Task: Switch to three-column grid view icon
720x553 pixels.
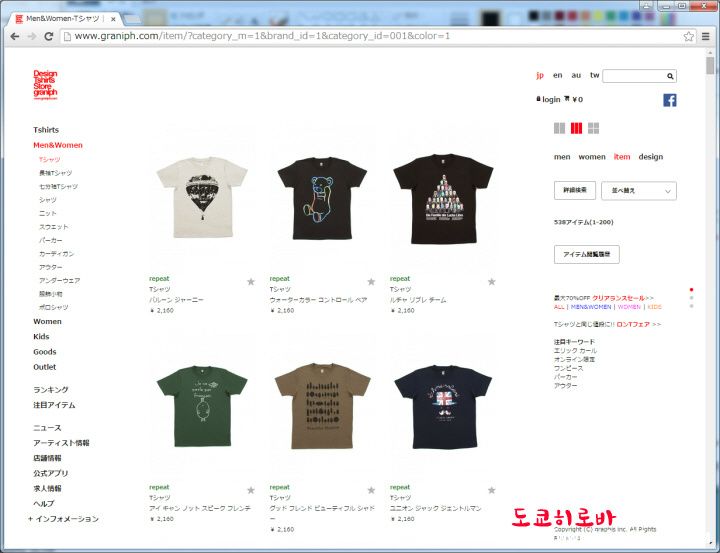Action: pos(576,128)
